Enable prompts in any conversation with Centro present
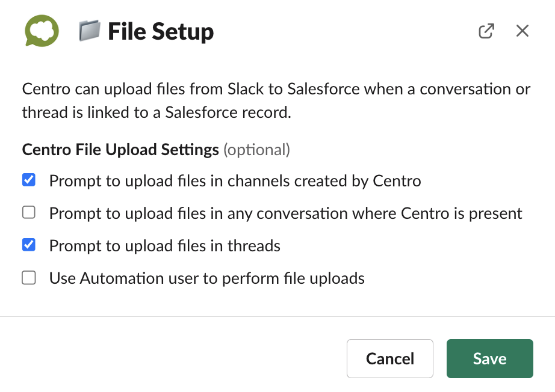Image resolution: width=555 pixels, height=392 pixels. (x=28, y=212)
